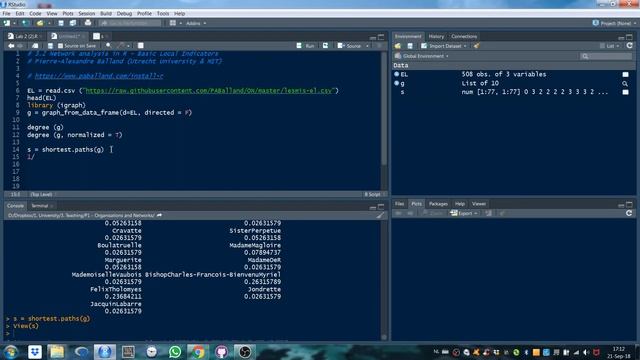Switch to the Console tab
The width and height of the screenshot is (640, 360).
16,206
